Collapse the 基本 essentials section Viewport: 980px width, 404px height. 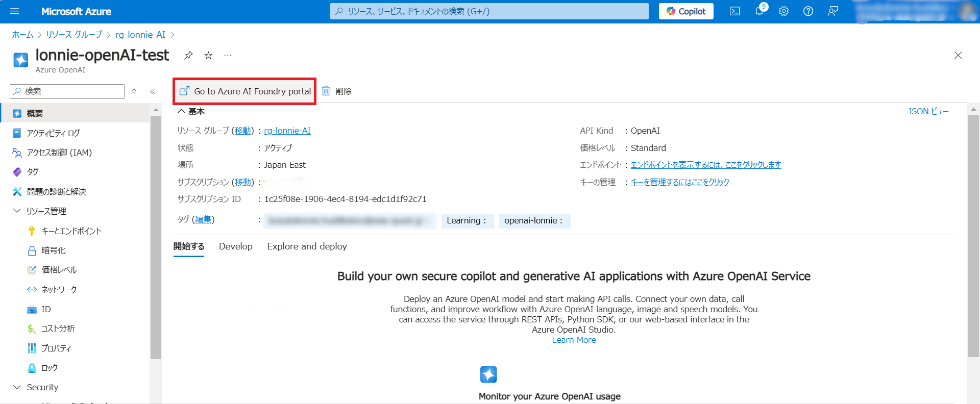click(191, 111)
